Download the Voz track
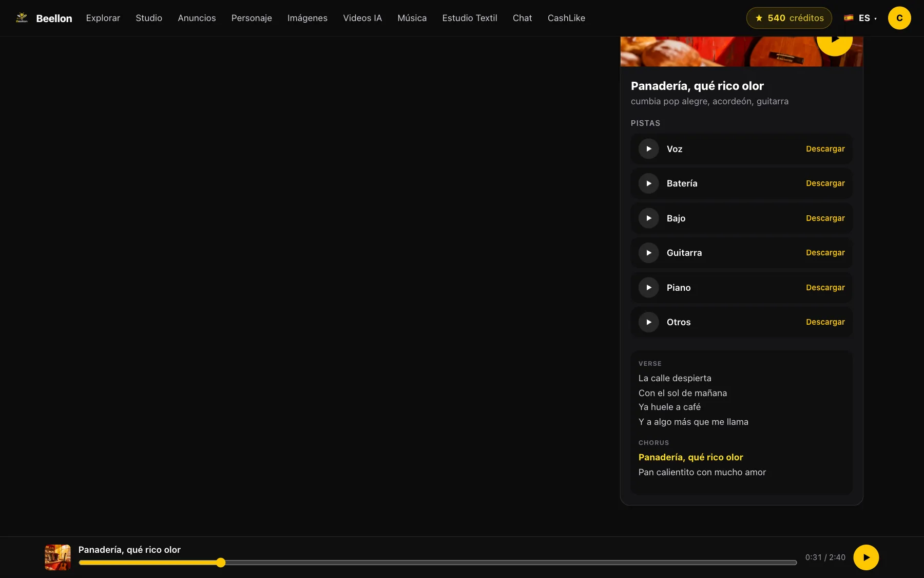 [x=825, y=149]
